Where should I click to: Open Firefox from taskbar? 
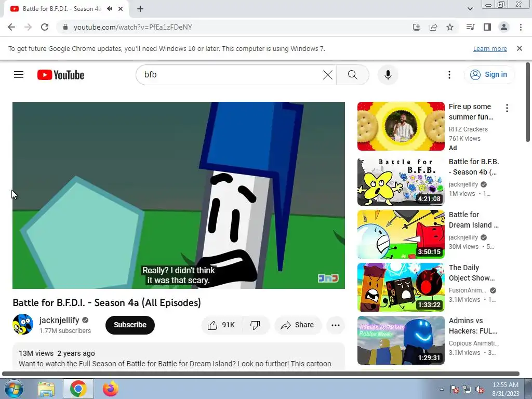pos(111,389)
